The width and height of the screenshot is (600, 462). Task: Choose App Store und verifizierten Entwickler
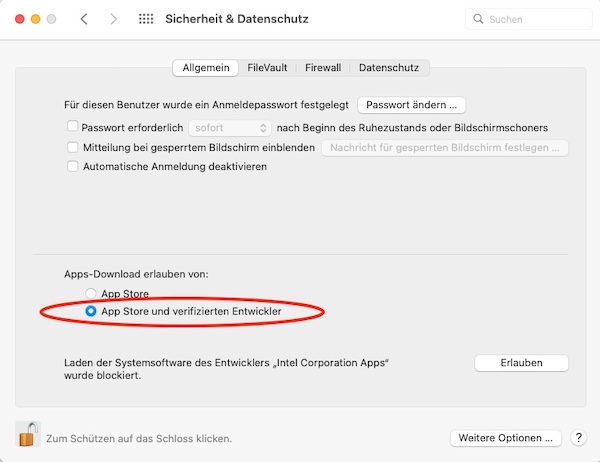[91, 312]
